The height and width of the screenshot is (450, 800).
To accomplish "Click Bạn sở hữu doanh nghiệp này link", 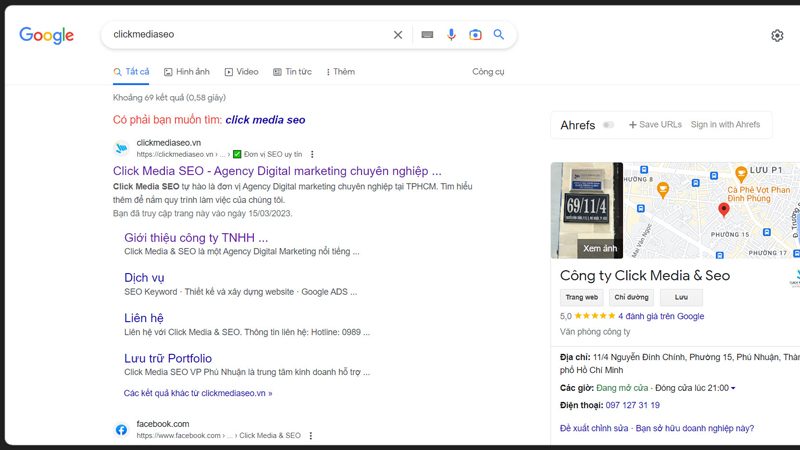I will [694, 428].
